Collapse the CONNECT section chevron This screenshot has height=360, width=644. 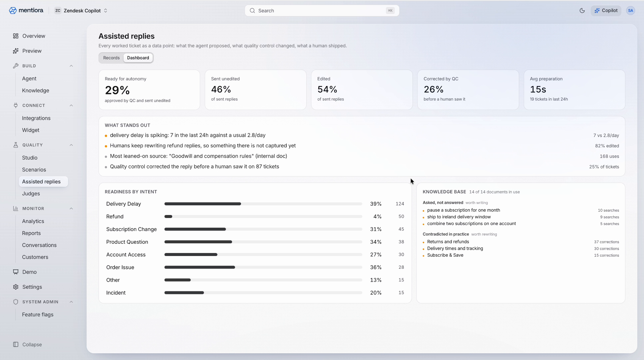coord(71,105)
